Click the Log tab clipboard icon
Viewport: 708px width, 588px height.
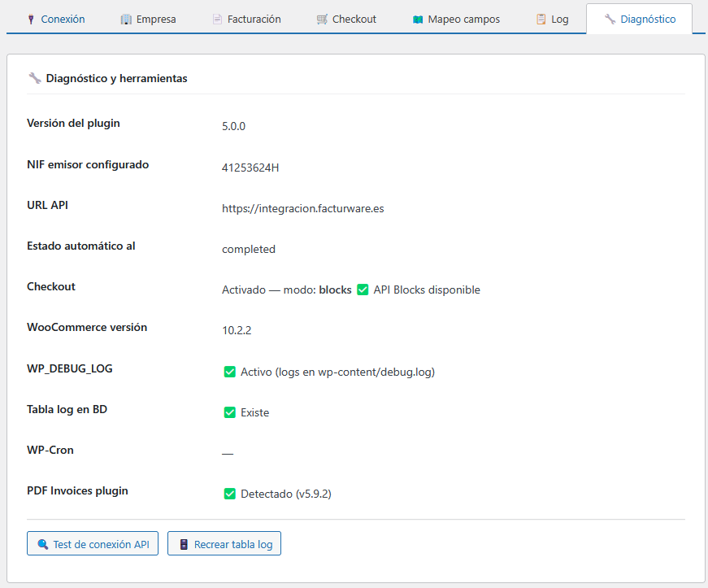pyautogui.click(x=541, y=19)
